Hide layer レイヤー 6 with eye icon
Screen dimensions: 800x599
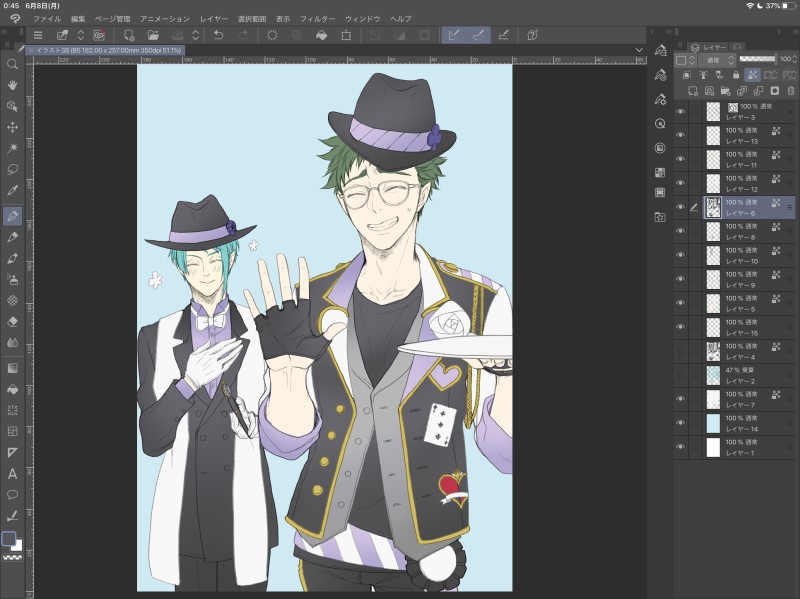tap(680, 208)
